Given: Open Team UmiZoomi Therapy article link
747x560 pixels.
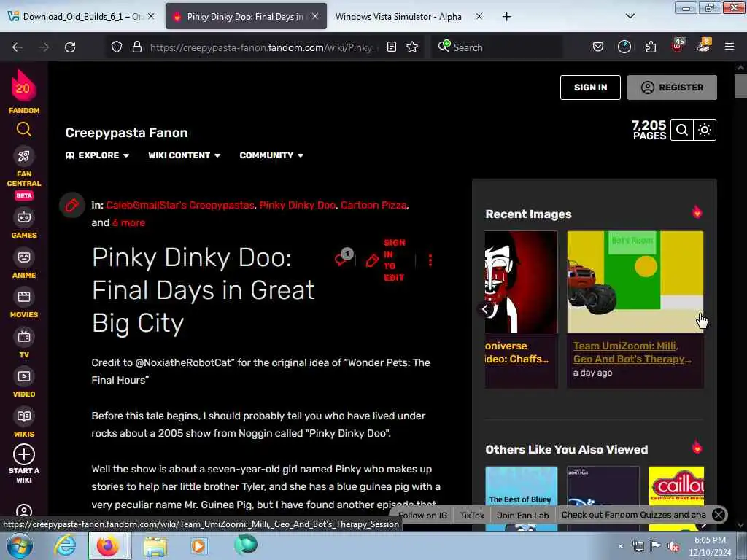Looking at the screenshot, I should (x=632, y=352).
